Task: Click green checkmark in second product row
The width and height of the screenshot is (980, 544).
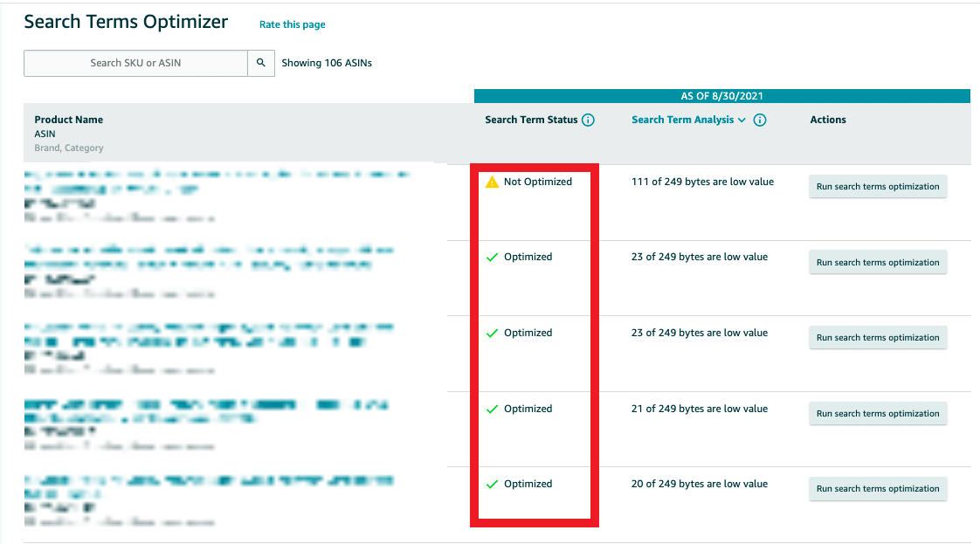Action: 492,258
